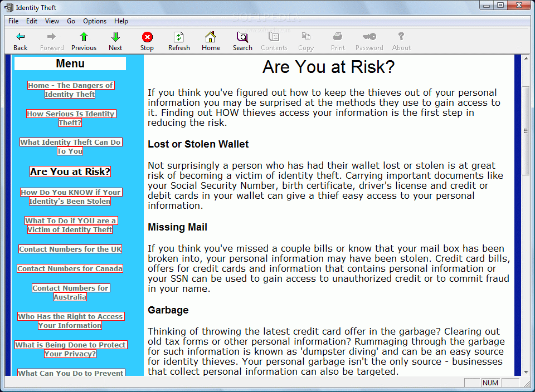This screenshot has height=392, width=535.
Task: Maximize the Identity Theft window
Action: point(500,5)
